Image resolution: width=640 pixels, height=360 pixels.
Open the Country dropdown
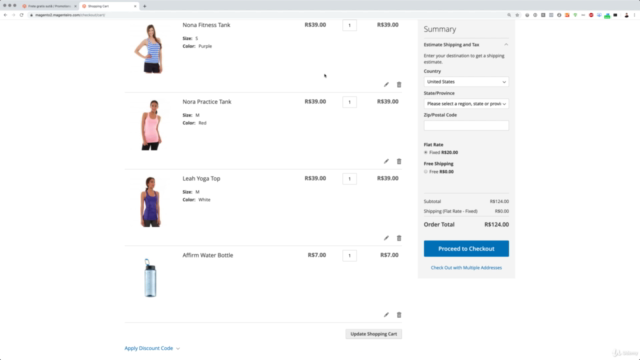(466, 82)
